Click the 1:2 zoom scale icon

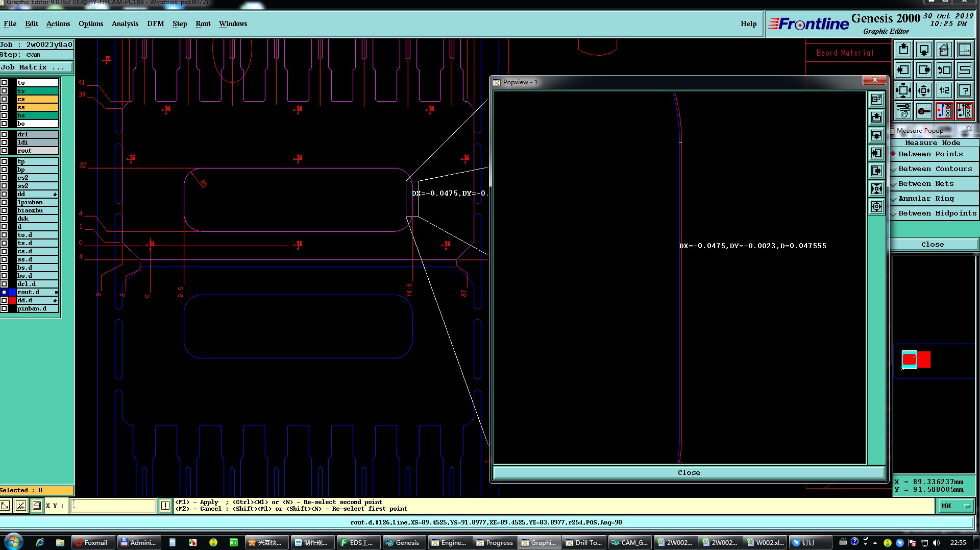tap(944, 91)
